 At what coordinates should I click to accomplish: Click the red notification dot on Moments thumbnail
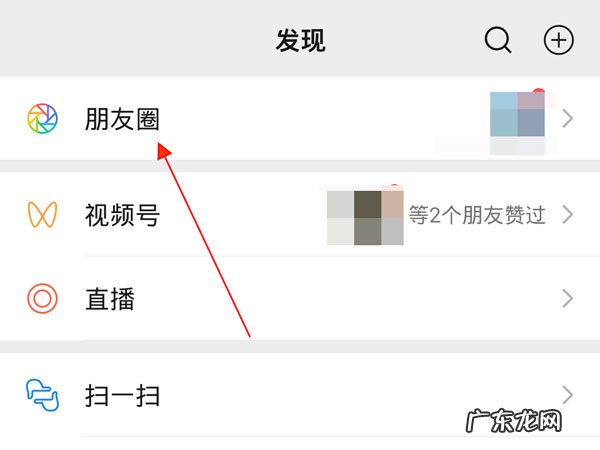point(539,92)
